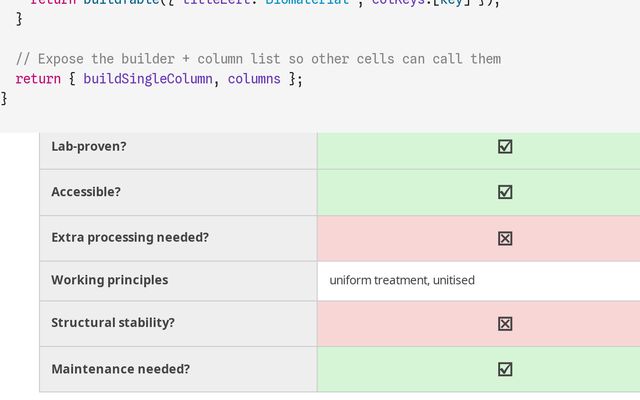Click the 'Maintenance needed?' row header
Viewport: 640px width, 400px height.
click(x=121, y=369)
